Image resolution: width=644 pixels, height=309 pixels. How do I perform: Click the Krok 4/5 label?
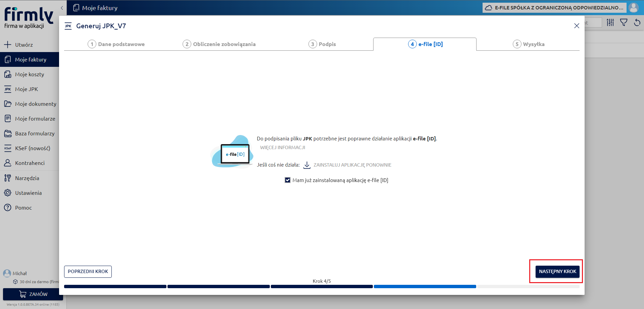[322, 281]
